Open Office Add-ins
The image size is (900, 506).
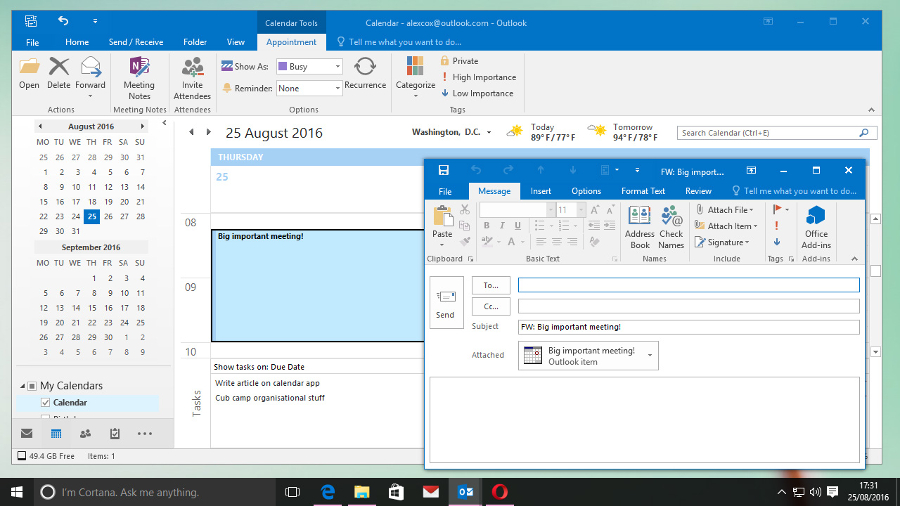click(x=816, y=227)
